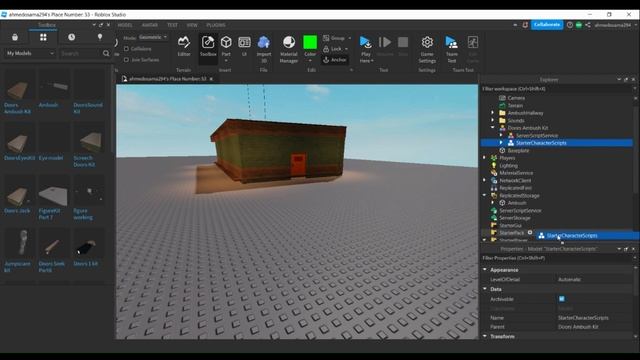Collapse the Appearance properties section

(485, 269)
